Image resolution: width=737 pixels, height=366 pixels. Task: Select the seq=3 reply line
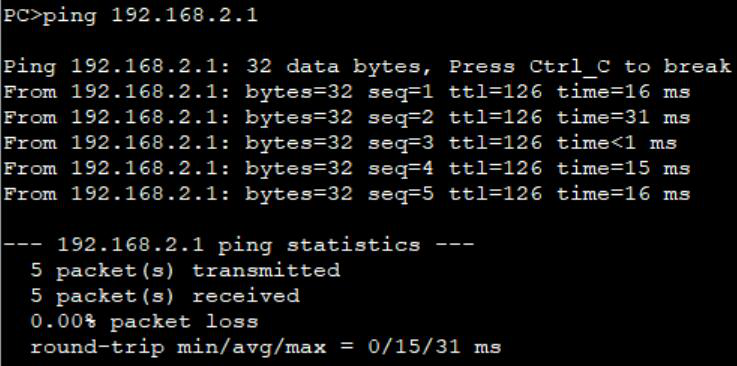point(340,143)
